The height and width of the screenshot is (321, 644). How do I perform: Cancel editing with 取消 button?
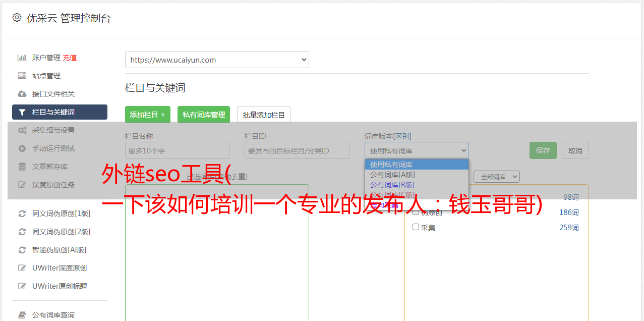click(x=575, y=150)
